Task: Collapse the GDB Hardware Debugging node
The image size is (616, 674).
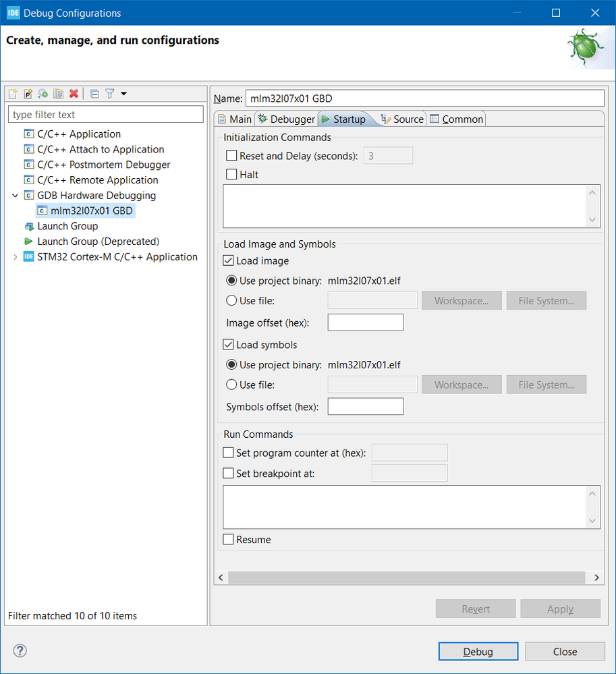Action: (15, 196)
